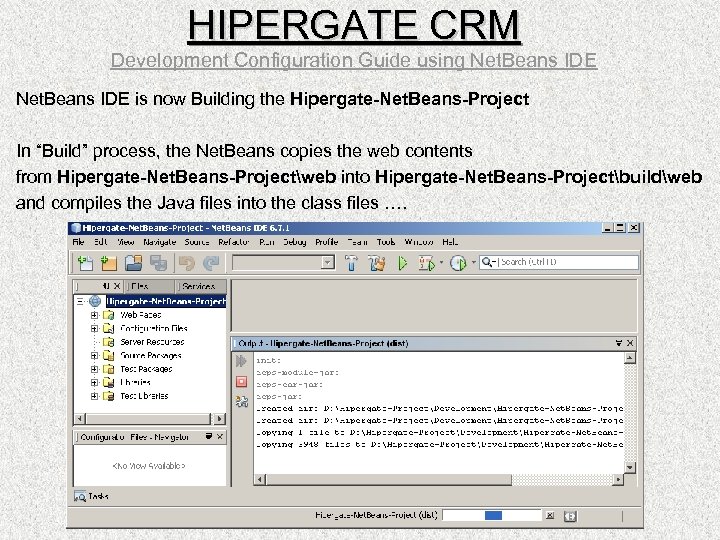Expand the Web Pages tree node
The width and height of the screenshot is (720, 540).
pyautogui.click(x=94, y=315)
